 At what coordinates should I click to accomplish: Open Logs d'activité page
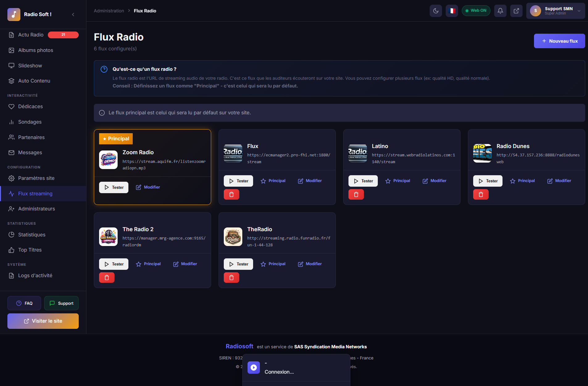[35, 275]
